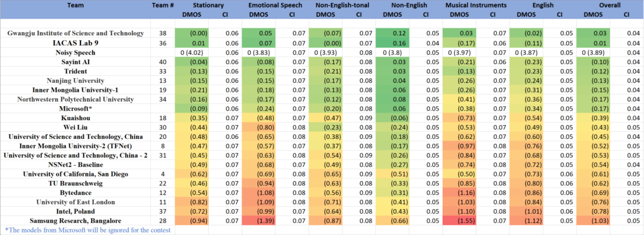This screenshot has width=644, height=235.
Task: Click the Gwangju Institute of Science and Technology cell
Action: pyautogui.click(x=75, y=33)
